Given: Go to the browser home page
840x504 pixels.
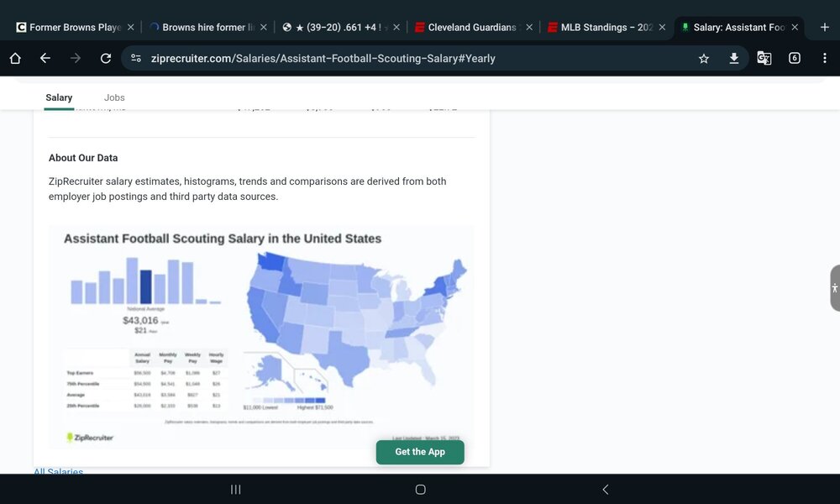Looking at the screenshot, I should pos(15,59).
